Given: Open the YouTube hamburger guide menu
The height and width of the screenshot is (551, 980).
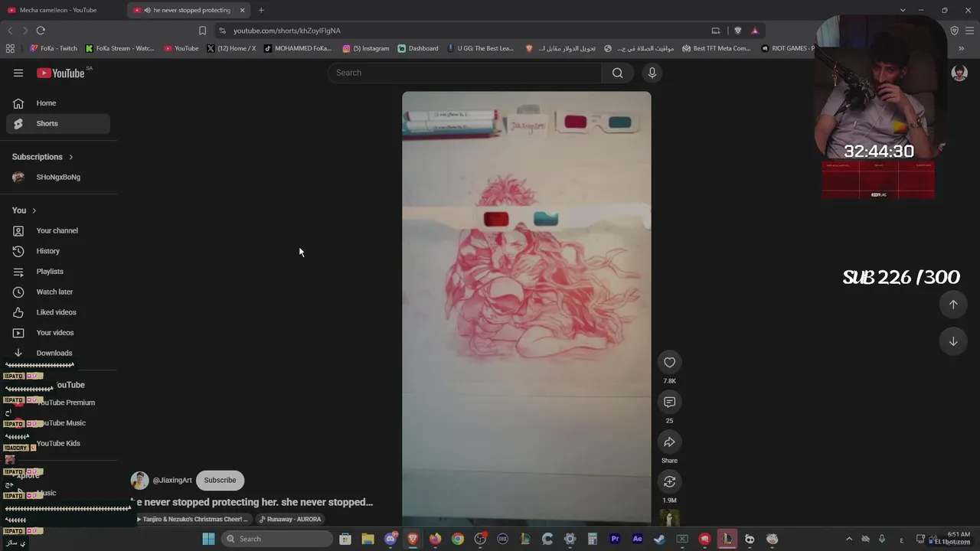Looking at the screenshot, I should (x=18, y=73).
